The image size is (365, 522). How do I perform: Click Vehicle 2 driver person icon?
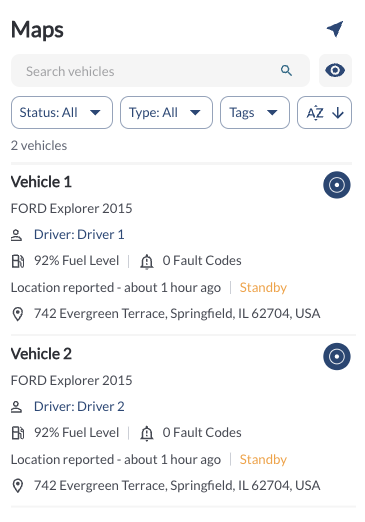tap(17, 407)
